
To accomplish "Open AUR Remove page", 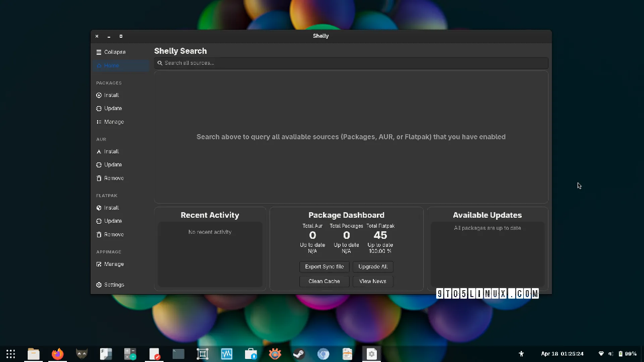I will (113, 178).
